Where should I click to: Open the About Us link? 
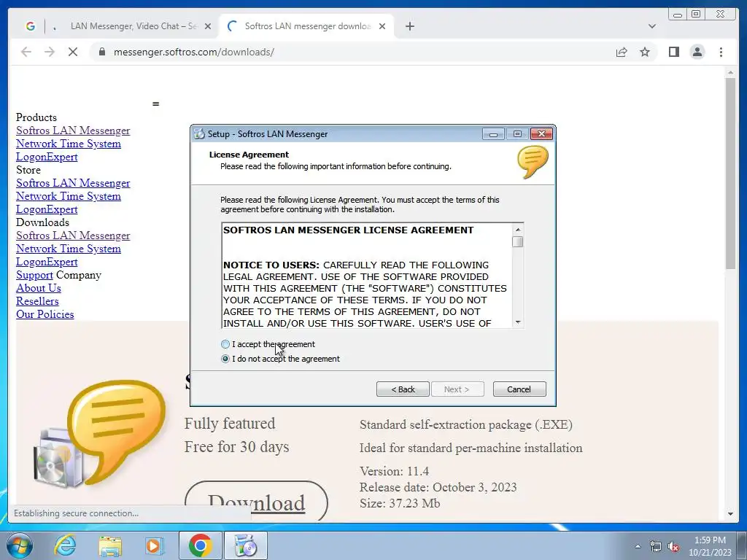39,287
